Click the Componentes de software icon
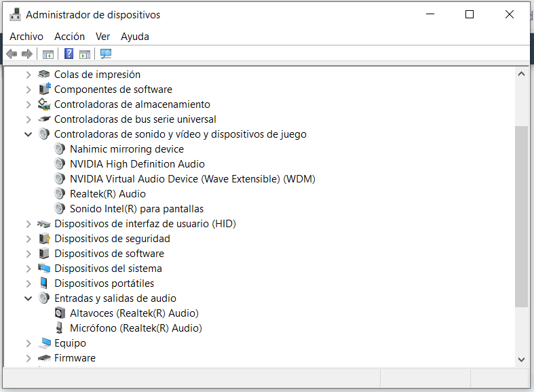Image resolution: width=534 pixels, height=392 pixels. [x=44, y=89]
